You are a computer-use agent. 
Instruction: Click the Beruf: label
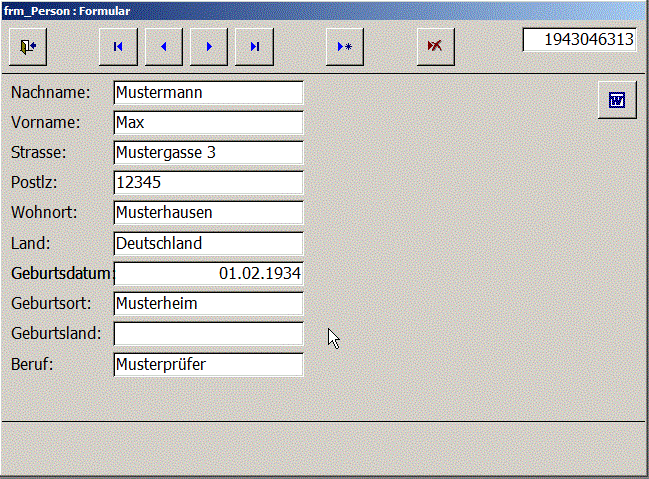[32, 365]
